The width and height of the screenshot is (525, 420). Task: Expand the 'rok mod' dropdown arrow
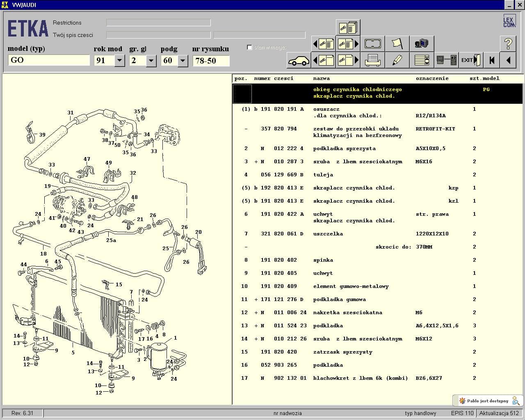pyautogui.click(x=119, y=61)
